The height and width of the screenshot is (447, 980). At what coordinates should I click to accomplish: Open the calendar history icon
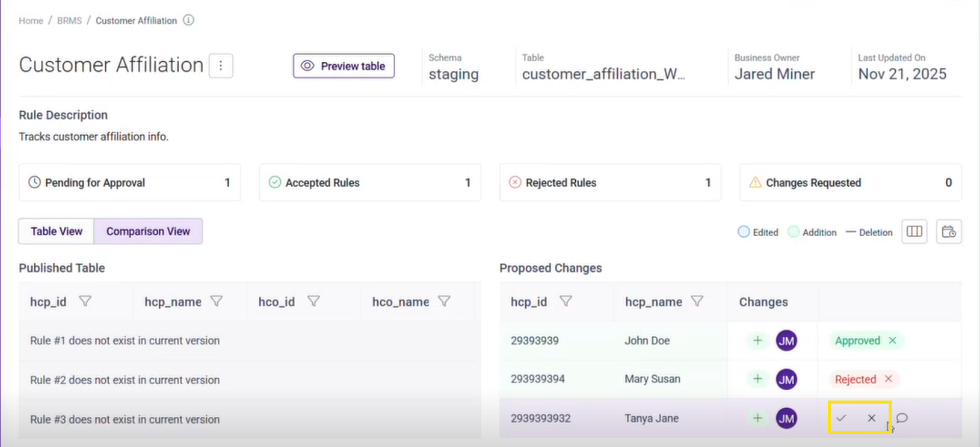(x=948, y=232)
